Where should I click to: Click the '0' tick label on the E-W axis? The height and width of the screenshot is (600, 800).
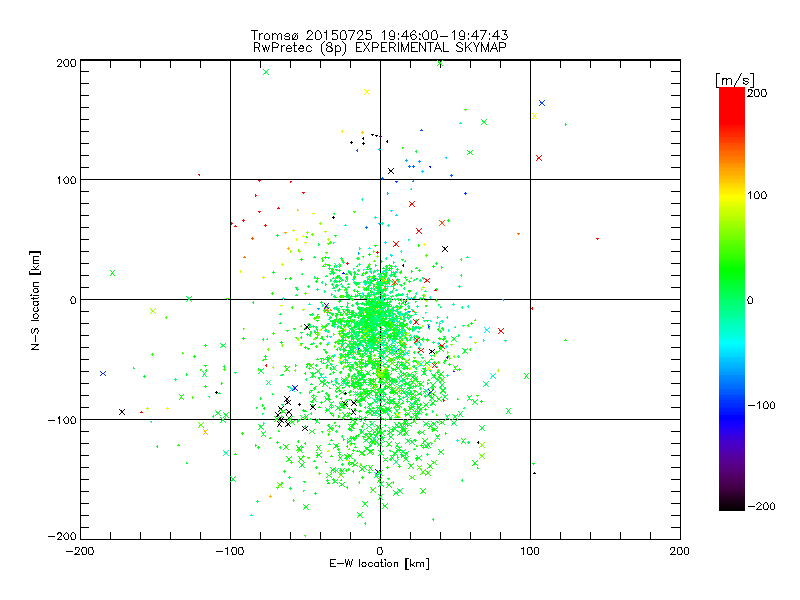(x=380, y=551)
